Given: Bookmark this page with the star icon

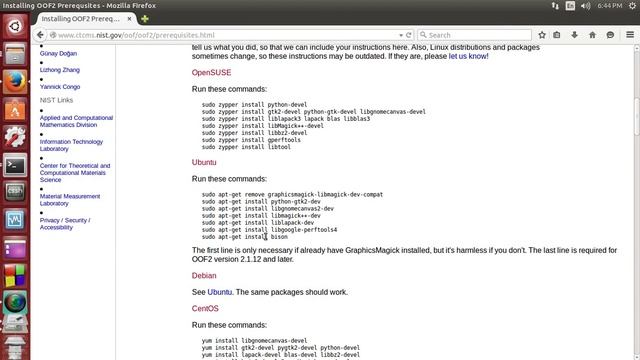Looking at the screenshot, I should click(x=542, y=35).
